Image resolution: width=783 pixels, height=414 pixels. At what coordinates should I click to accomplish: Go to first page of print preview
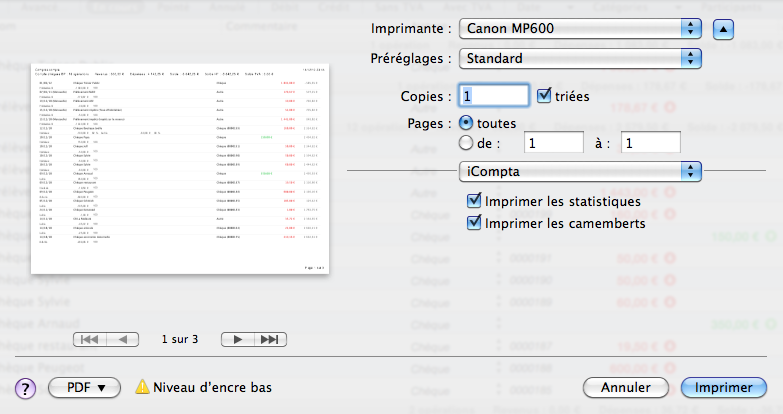[x=89, y=339]
